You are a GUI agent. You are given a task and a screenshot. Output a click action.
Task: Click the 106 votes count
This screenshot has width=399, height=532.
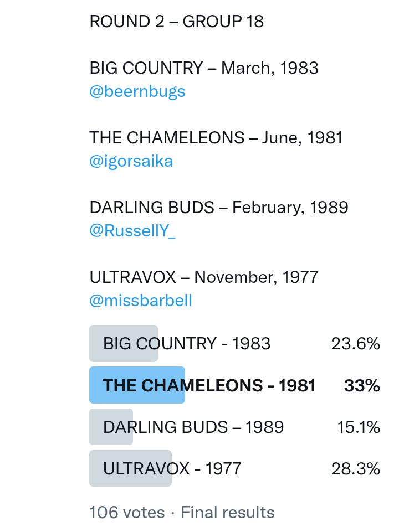click(x=127, y=513)
